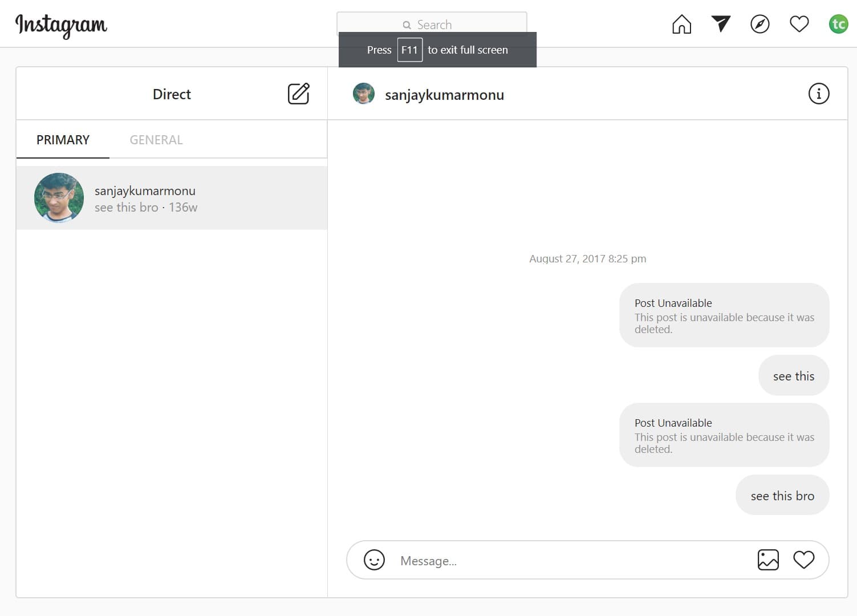857x616 pixels.
Task: Click sanjaykumarmonu avatar in conversation list
Action: pos(59,198)
